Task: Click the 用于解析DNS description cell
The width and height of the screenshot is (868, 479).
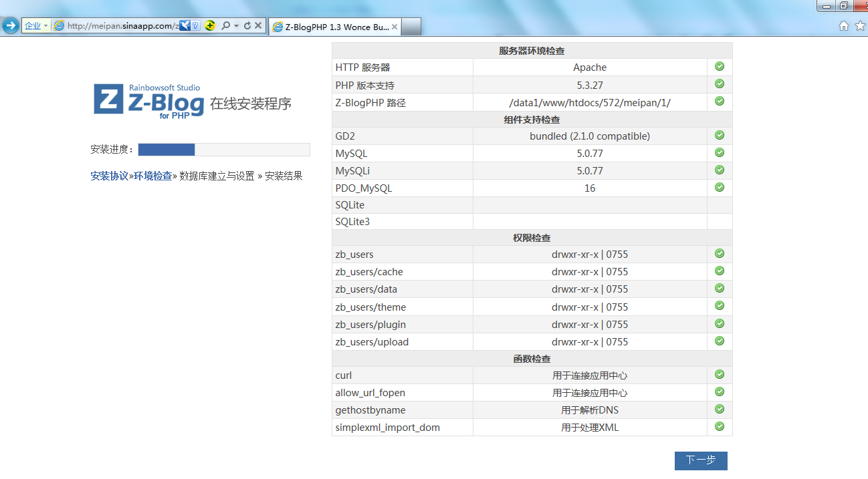Action: [590, 410]
